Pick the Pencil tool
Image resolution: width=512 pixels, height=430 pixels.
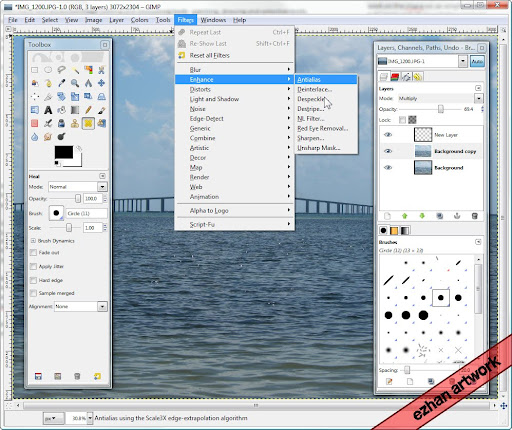pos(88,110)
